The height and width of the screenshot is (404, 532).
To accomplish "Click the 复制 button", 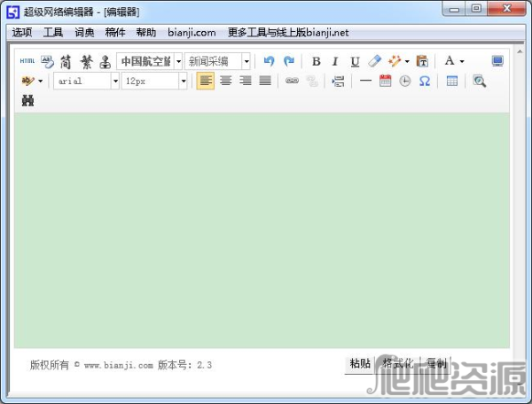I will [436, 363].
